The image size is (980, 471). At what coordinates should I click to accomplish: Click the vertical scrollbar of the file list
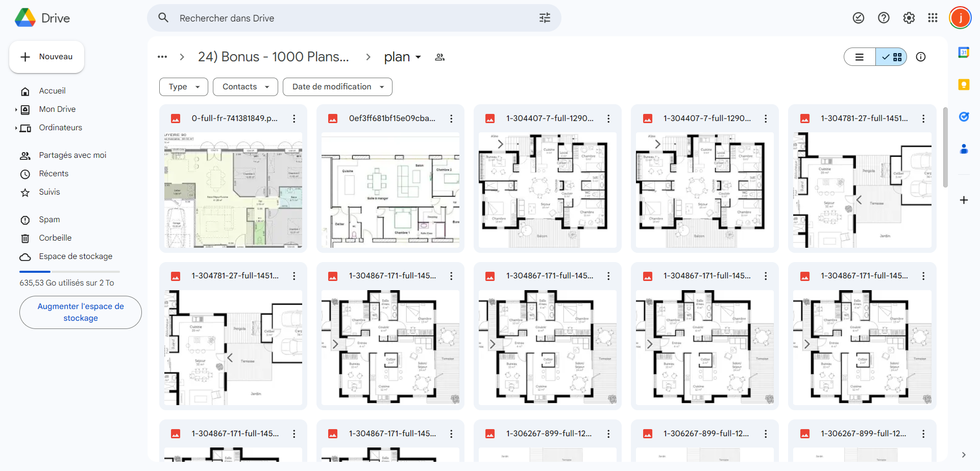(945, 147)
